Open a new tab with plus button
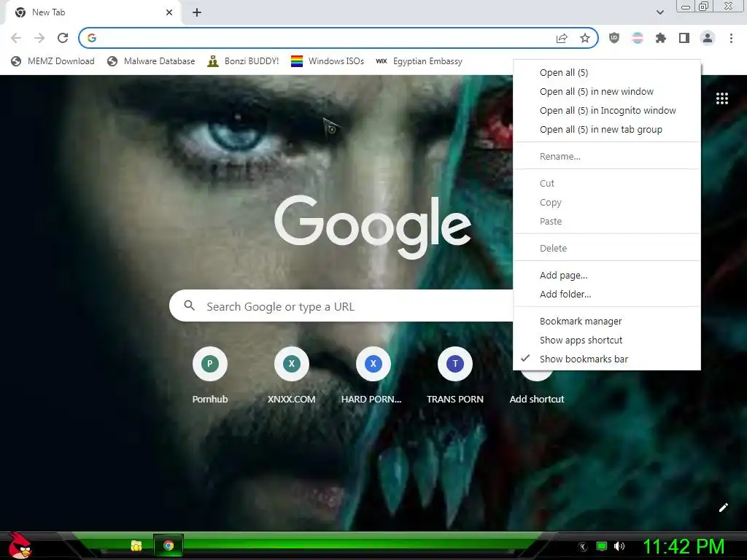747x560 pixels. [x=197, y=12]
